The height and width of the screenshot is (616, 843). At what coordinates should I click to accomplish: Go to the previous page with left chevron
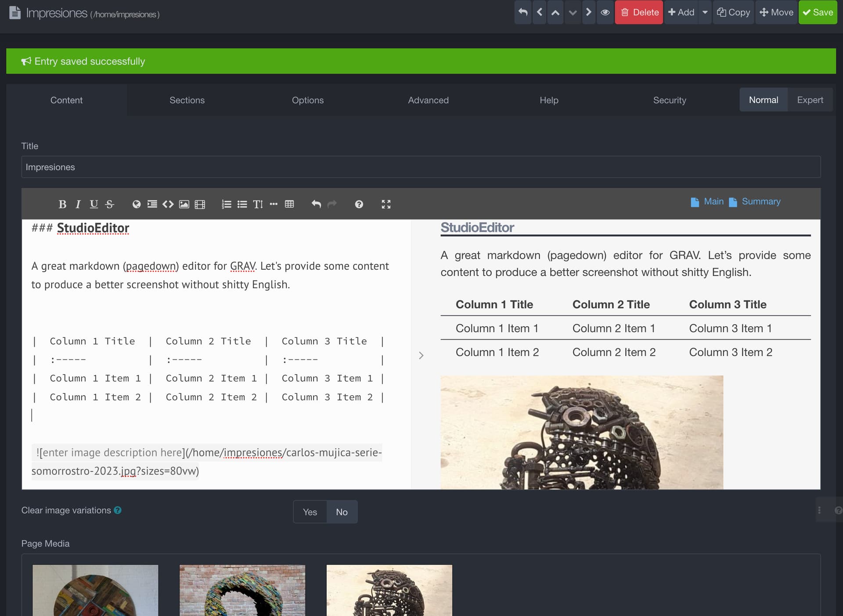pyautogui.click(x=540, y=12)
